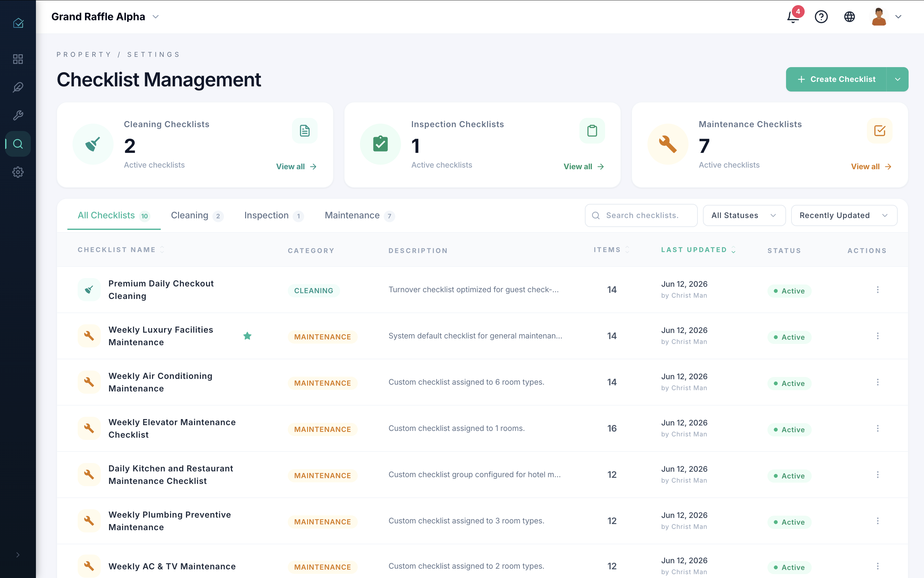Viewport: 924px width, 578px height.
Task: Switch to the Cleaning tab
Action: tap(197, 215)
